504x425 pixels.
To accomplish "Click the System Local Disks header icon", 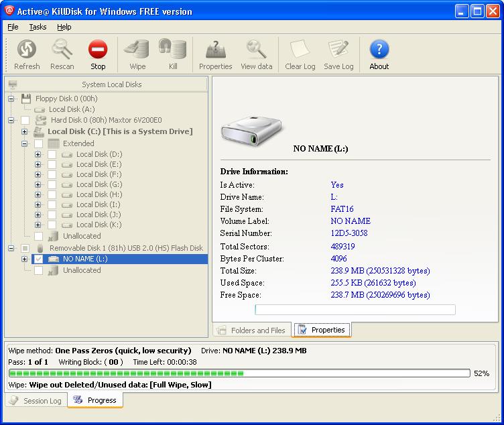I will click(x=13, y=84).
